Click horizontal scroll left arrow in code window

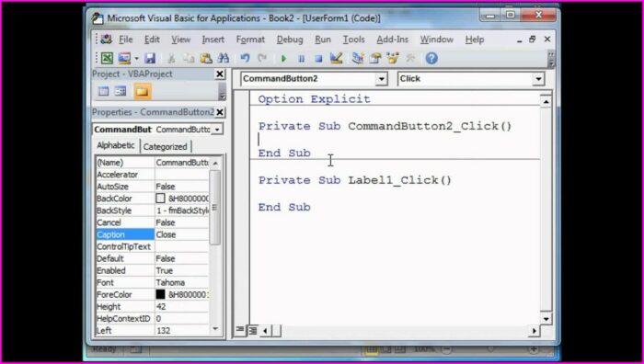(265, 330)
